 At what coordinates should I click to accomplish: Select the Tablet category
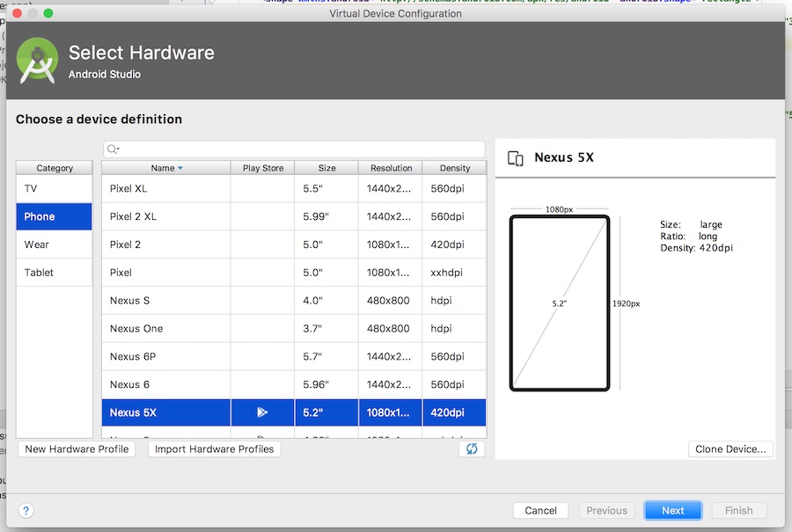(54, 273)
